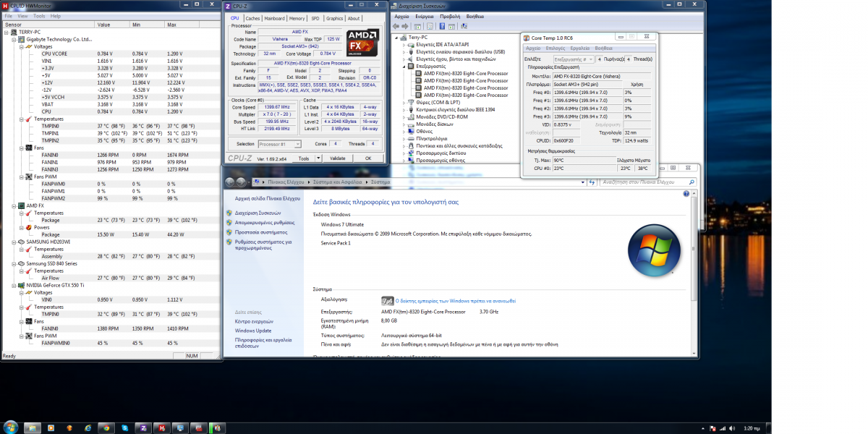The width and height of the screenshot is (868, 434).
Task: Collapse the Επεξεργαστές node in Device Manager
Action: pos(403,67)
